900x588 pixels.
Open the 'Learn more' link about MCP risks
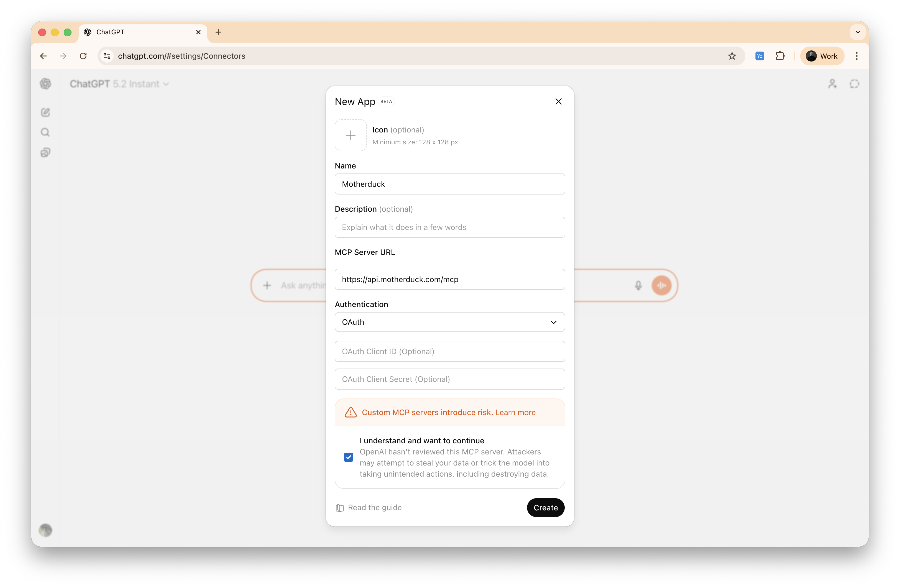515,413
